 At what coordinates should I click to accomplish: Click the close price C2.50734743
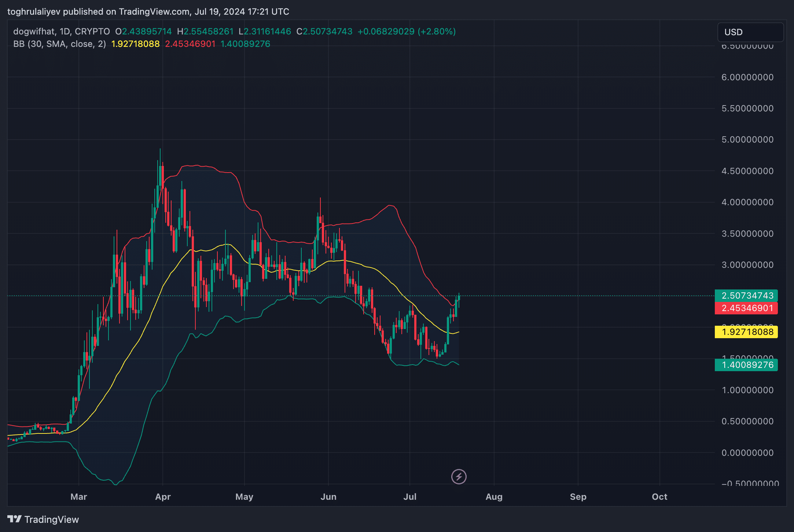[x=324, y=32]
